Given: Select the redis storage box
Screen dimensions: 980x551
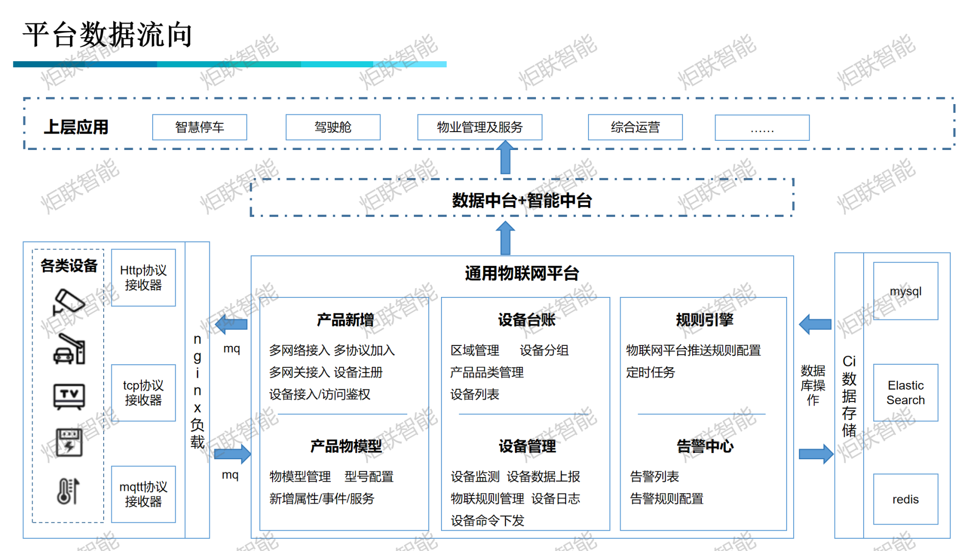Looking at the screenshot, I should pyautogui.click(x=905, y=499).
